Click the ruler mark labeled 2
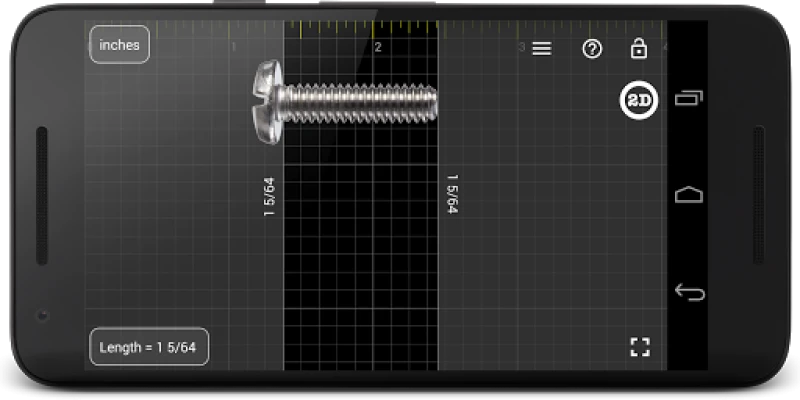 [378, 47]
